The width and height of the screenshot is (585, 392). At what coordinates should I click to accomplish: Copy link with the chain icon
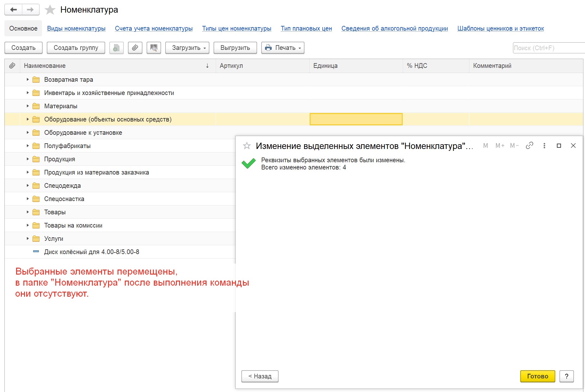click(x=529, y=146)
